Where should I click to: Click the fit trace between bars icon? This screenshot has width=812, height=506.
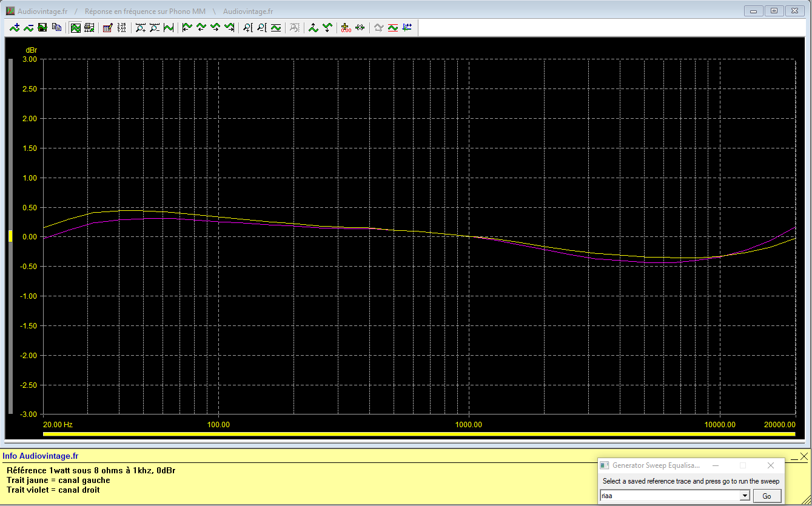[x=169, y=27]
